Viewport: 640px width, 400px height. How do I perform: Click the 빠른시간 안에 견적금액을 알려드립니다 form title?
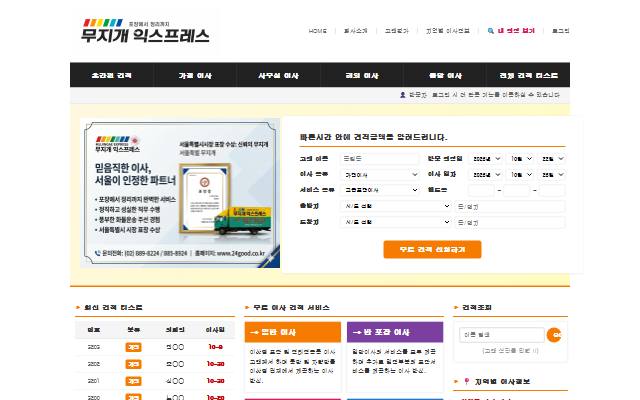click(x=373, y=137)
